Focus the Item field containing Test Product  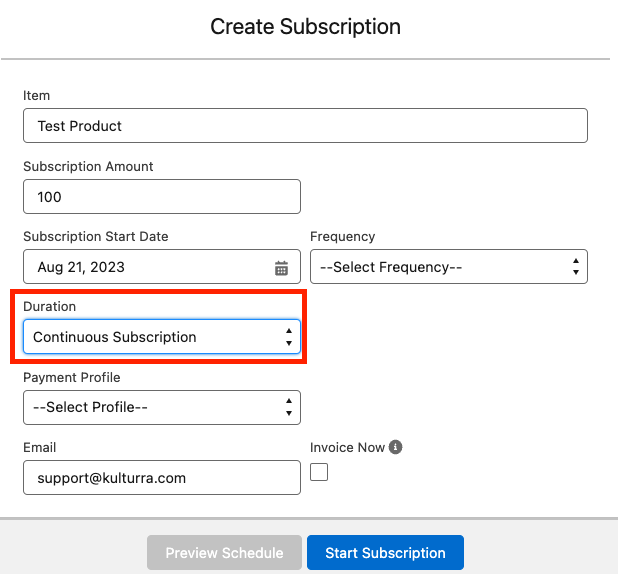pos(305,126)
